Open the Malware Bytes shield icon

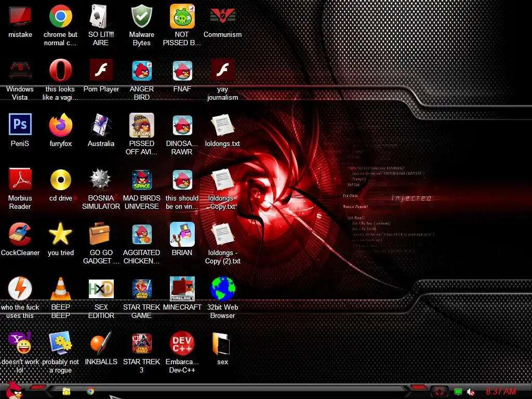pos(141,16)
